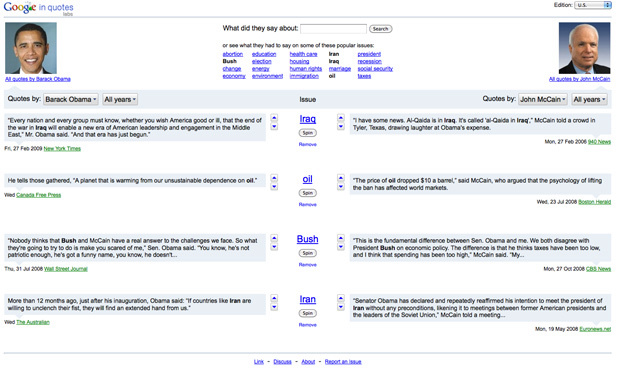Screen dimensions: 622x372
Task: Open the CBS News source link
Action: coord(598,269)
